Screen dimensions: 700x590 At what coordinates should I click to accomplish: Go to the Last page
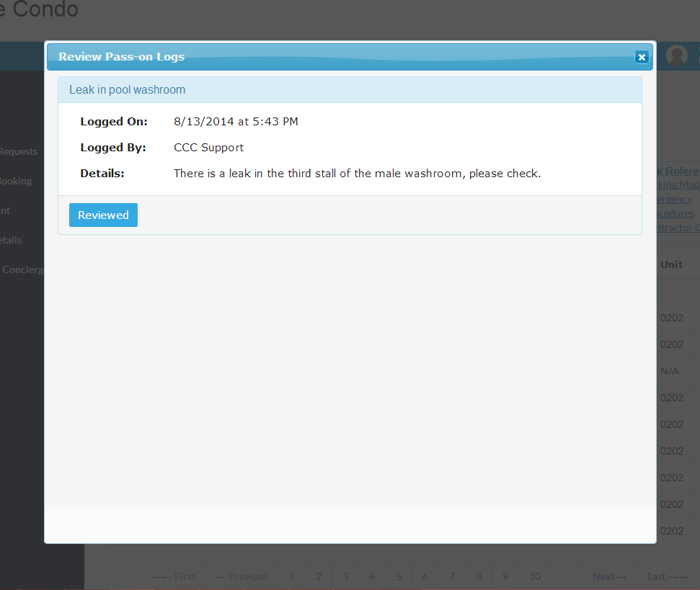[666, 576]
